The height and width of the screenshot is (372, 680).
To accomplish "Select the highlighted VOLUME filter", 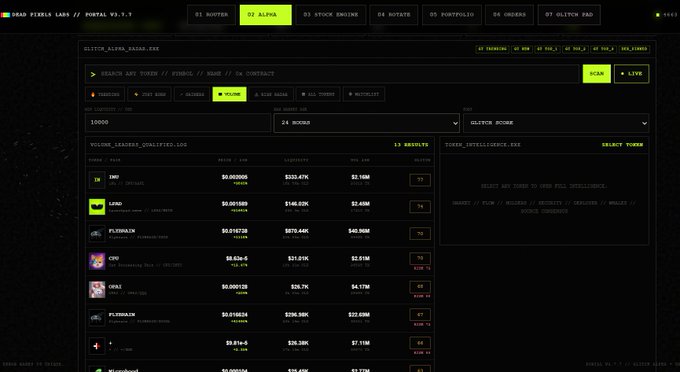I will (x=229, y=94).
